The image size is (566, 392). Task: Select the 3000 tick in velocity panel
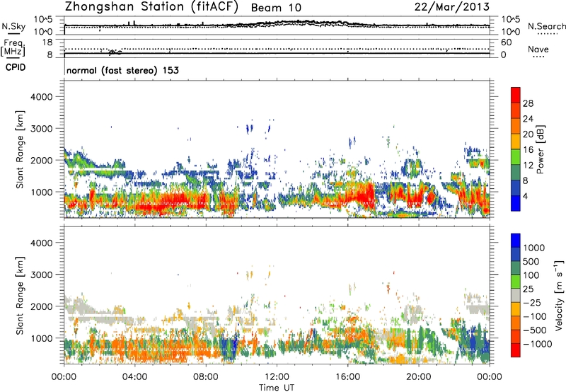[41, 275]
